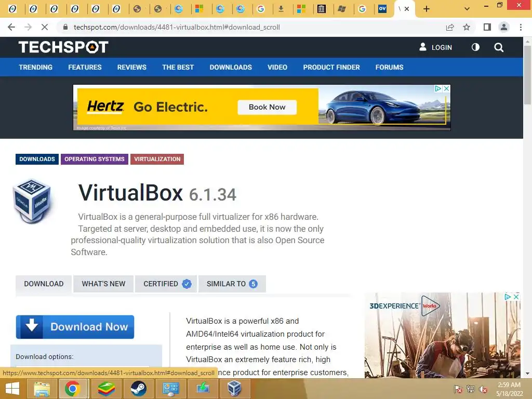Screen dimensions: 532x399
Task: Close the Hertz banner ad
Action: [x=446, y=88]
